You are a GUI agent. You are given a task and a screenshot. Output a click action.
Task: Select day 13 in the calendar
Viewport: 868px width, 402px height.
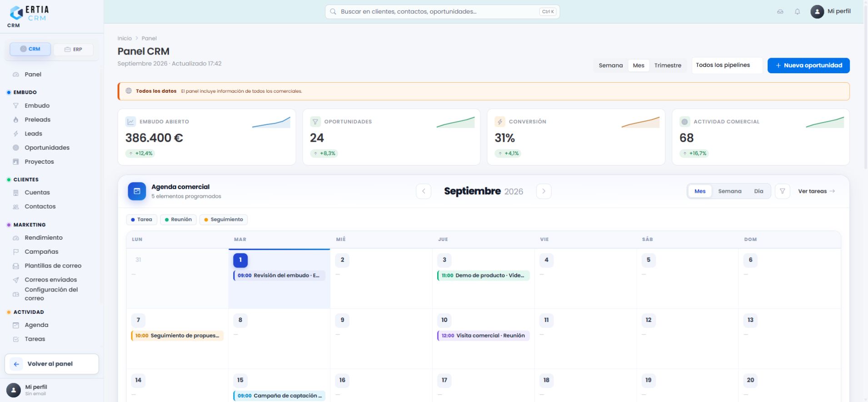(750, 320)
